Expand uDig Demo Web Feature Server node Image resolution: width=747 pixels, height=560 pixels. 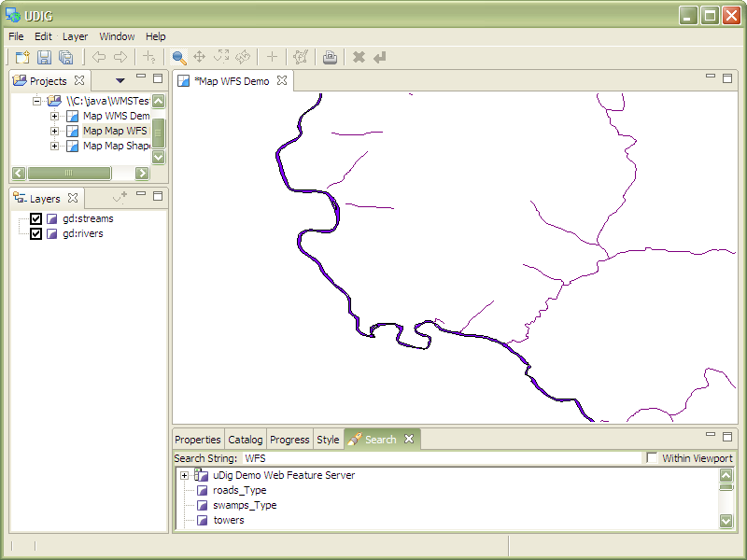point(184,475)
